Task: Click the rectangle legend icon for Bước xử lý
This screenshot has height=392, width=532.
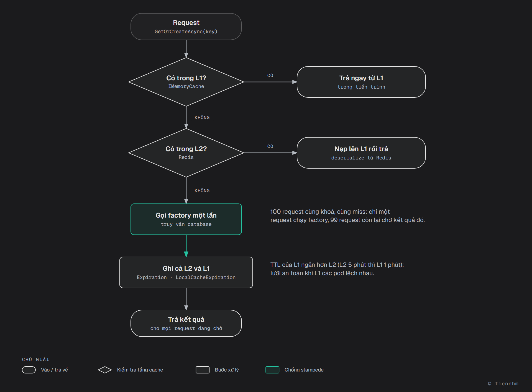Action: click(203, 370)
